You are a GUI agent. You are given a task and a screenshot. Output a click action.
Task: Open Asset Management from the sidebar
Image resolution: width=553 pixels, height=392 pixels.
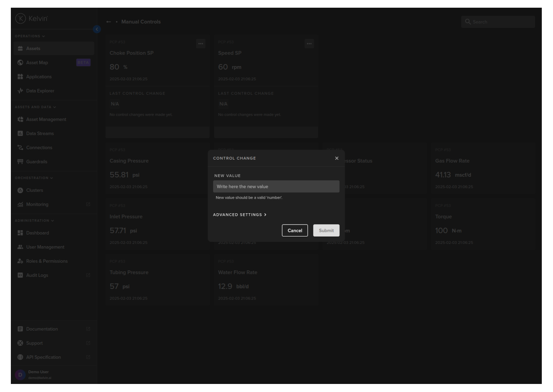(x=46, y=119)
